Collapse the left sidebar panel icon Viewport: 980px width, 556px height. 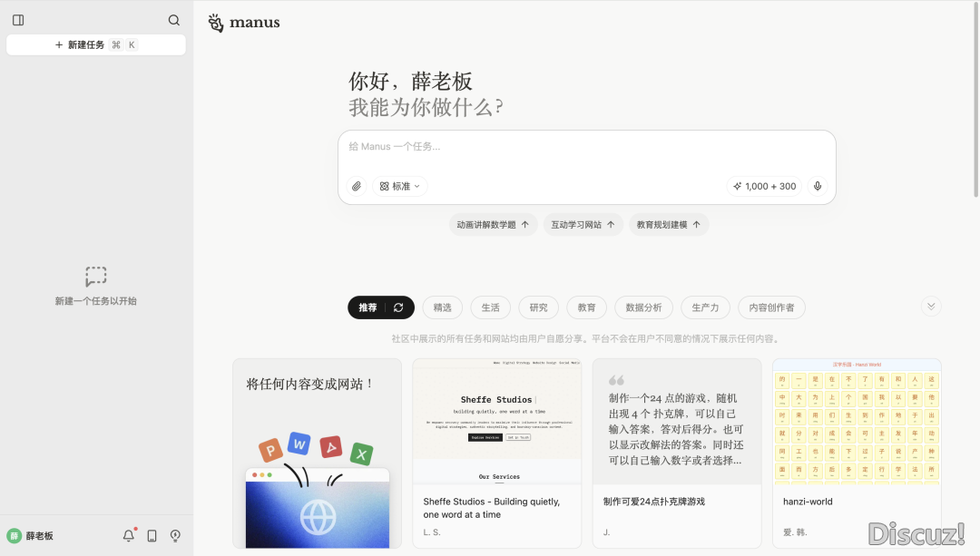coord(18,20)
